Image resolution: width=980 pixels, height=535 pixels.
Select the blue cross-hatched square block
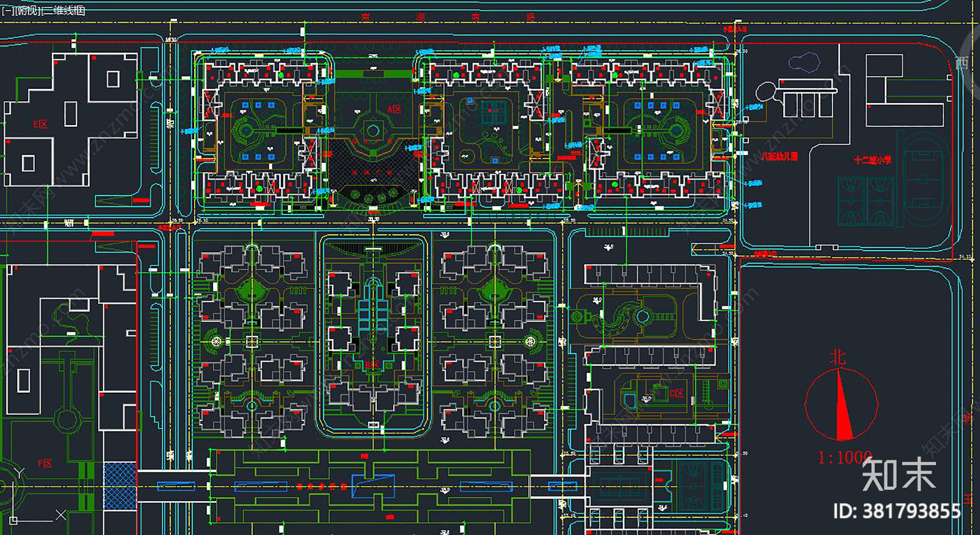tap(119, 485)
